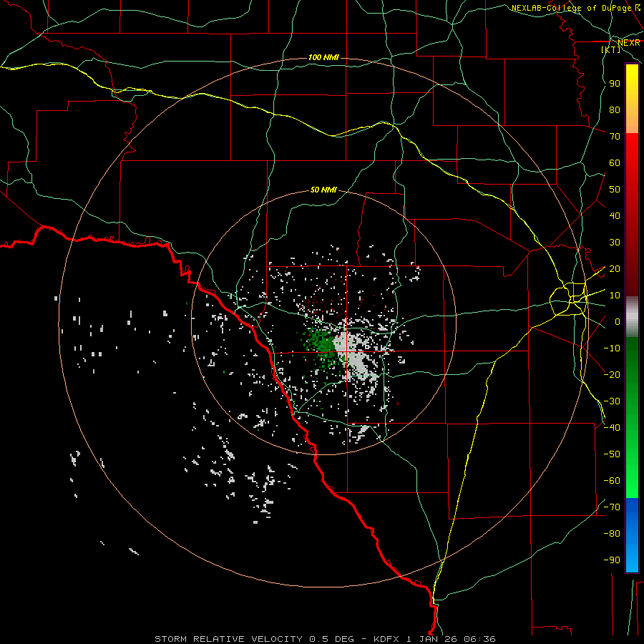Pick the gray zero-velocity segment of the color bar
The image size is (644, 644).
click(632, 317)
